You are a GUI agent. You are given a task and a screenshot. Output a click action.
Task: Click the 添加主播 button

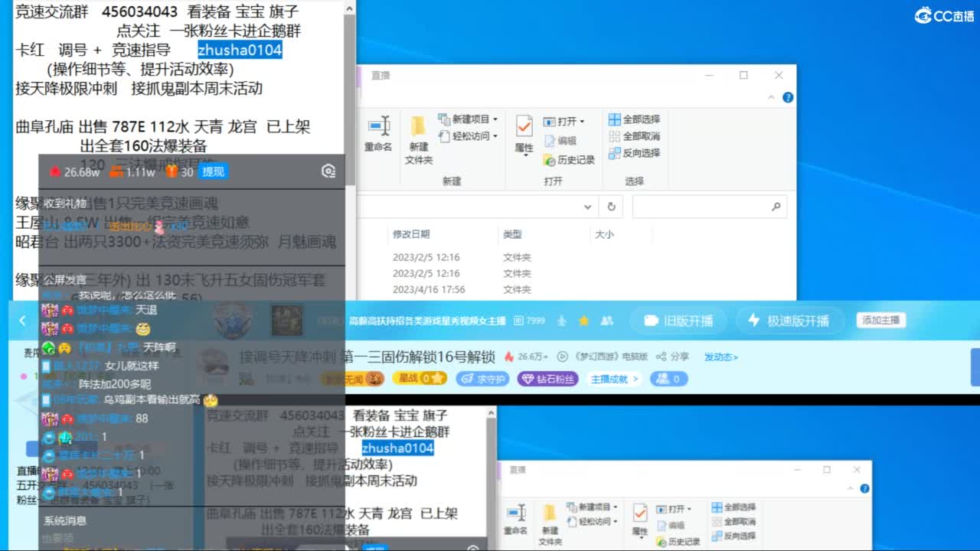(x=880, y=320)
